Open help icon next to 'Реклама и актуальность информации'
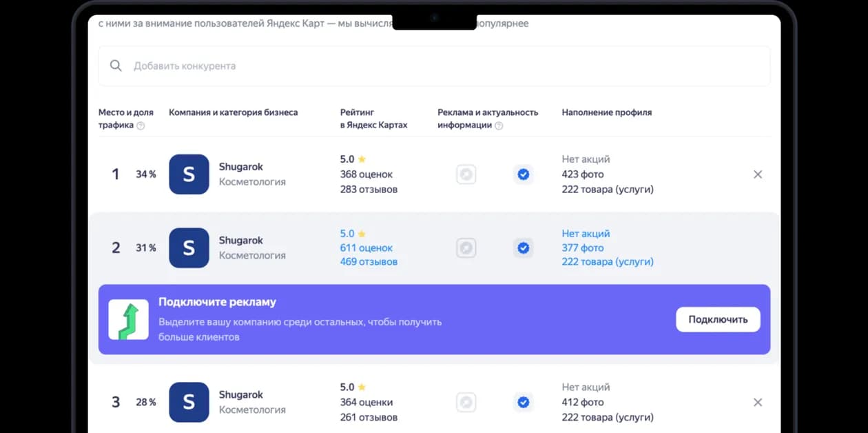The width and height of the screenshot is (868, 433). point(499,126)
